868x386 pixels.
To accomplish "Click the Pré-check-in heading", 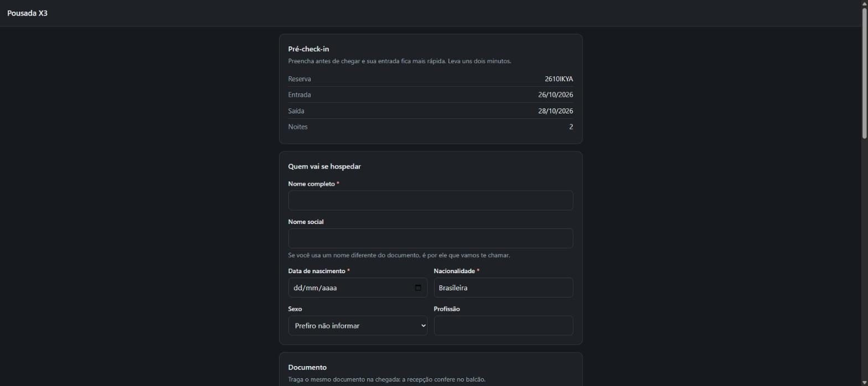I will click(308, 49).
